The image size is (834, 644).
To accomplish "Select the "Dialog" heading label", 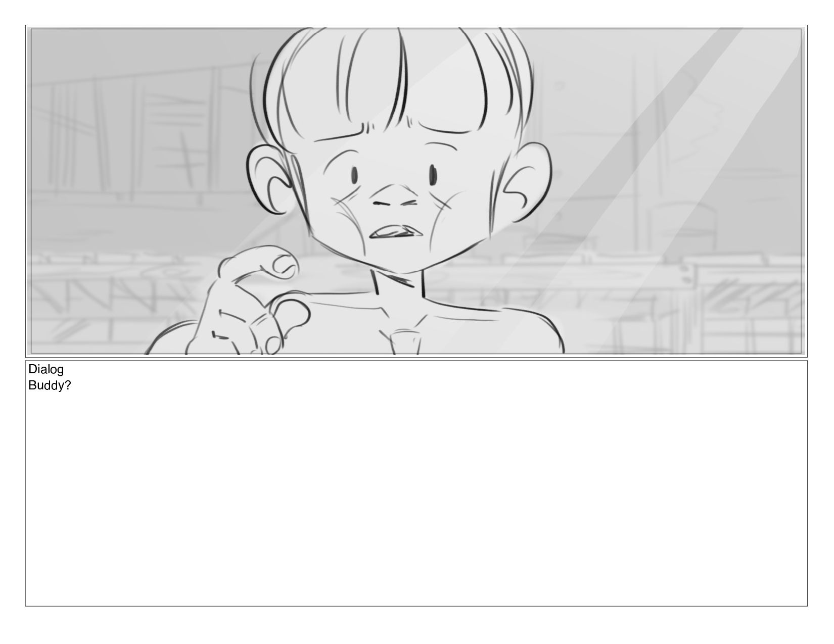I will tap(46, 369).
